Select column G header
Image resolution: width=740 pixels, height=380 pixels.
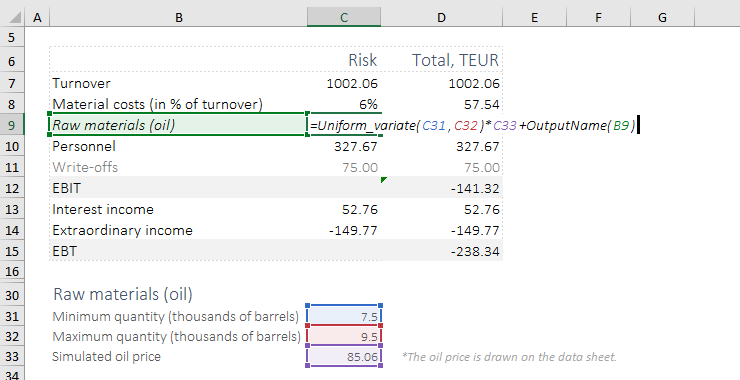[662, 17]
